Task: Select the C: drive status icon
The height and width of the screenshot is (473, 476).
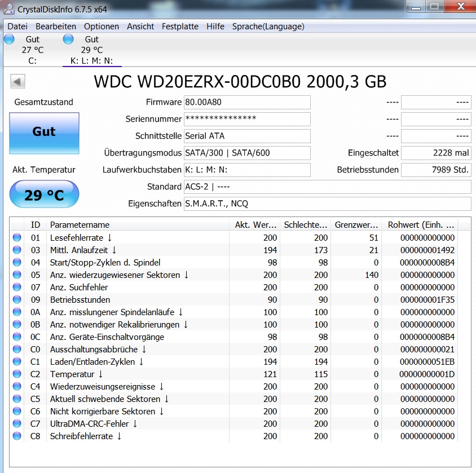Action: pyautogui.click(x=10, y=39)
